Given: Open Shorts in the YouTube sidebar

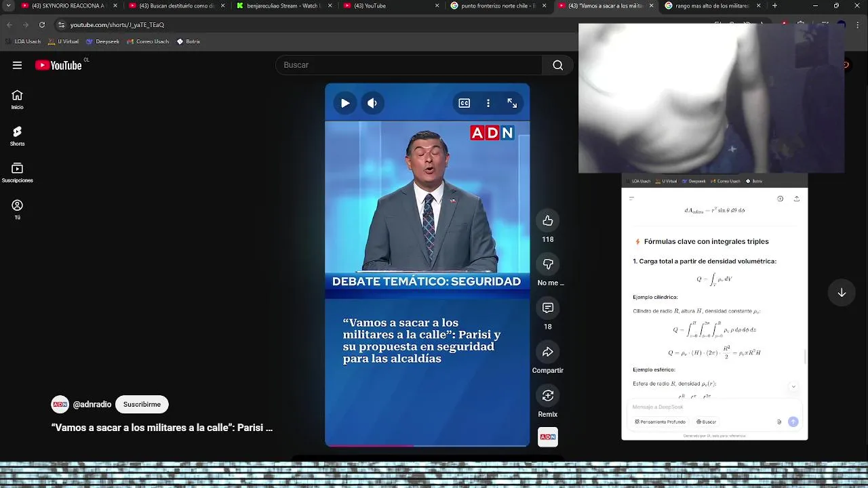Looking at the screenshot, I should point(18,136).
